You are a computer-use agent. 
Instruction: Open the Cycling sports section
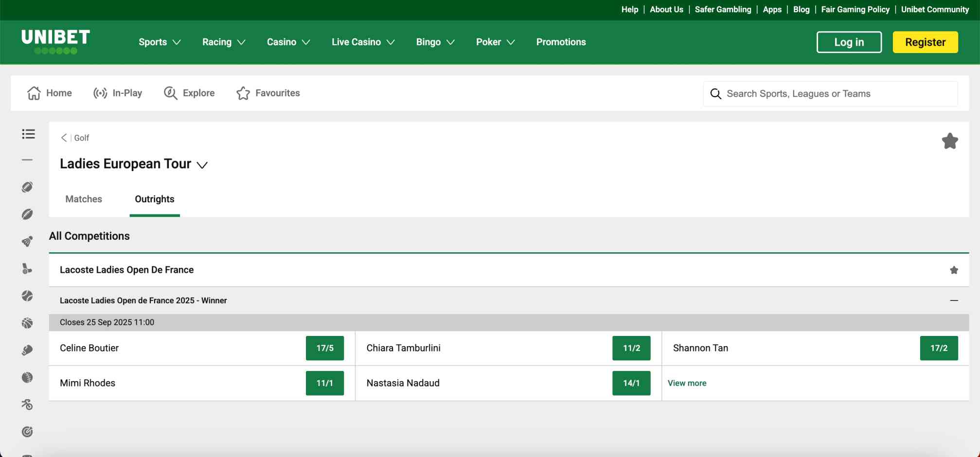coord(28,404)
